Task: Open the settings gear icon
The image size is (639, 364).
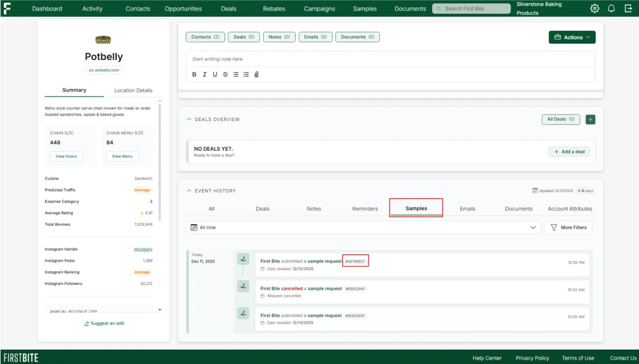Action: [x=595, y=8]
